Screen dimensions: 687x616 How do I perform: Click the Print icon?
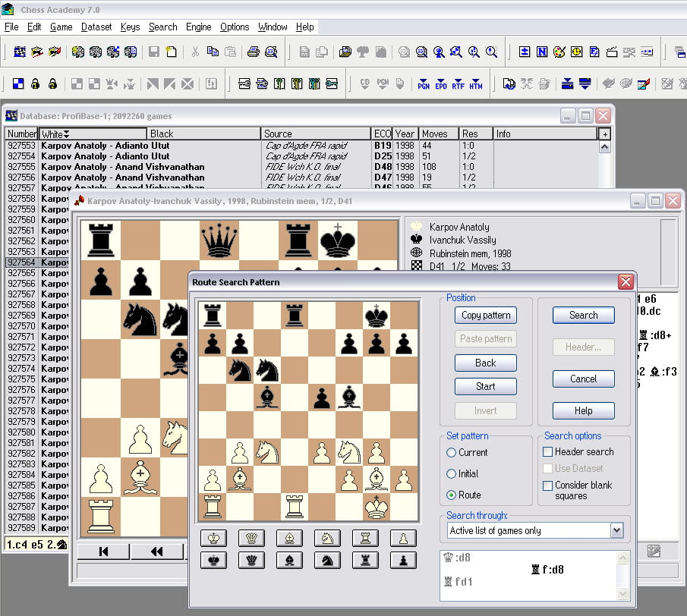253,52
